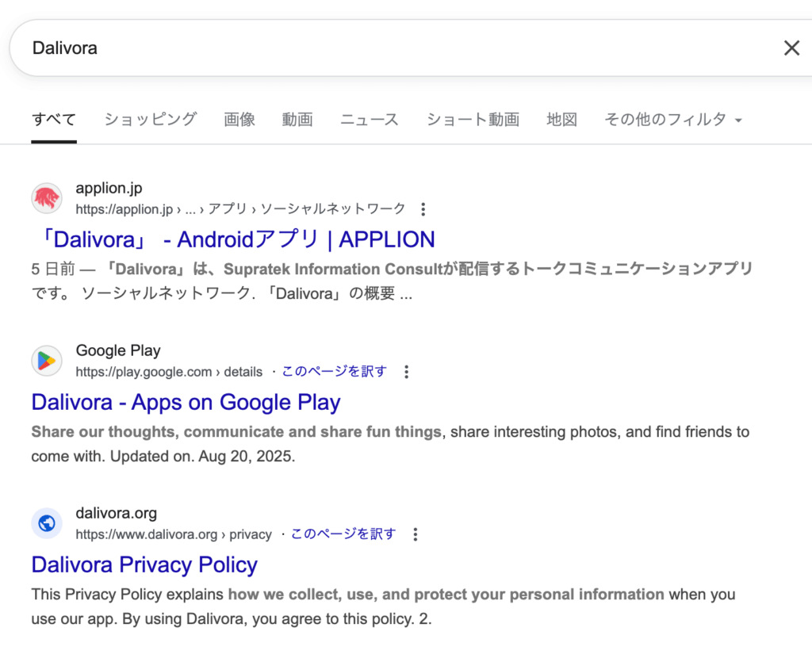Image resolution: width=812 pixels, height=658 pixels.
Task: Open the 動画 tab
Action: (297, 120)
